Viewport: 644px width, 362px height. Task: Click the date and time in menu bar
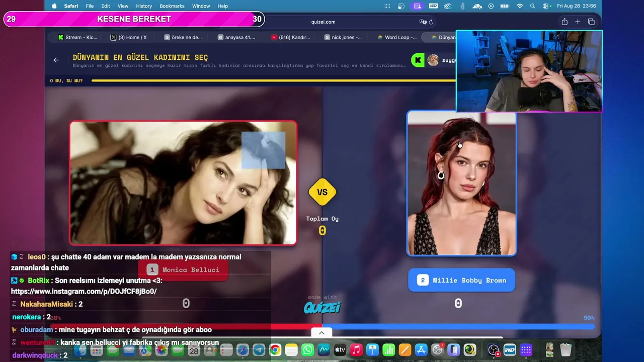pos(577,6)
